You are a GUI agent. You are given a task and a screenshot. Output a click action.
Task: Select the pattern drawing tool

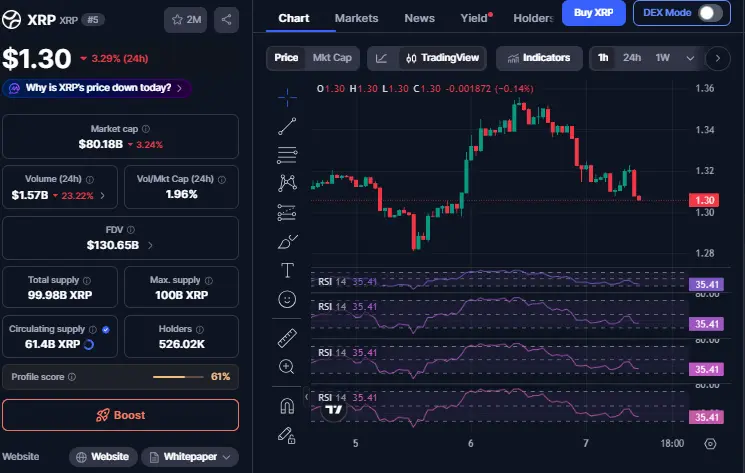click(287, 183)
